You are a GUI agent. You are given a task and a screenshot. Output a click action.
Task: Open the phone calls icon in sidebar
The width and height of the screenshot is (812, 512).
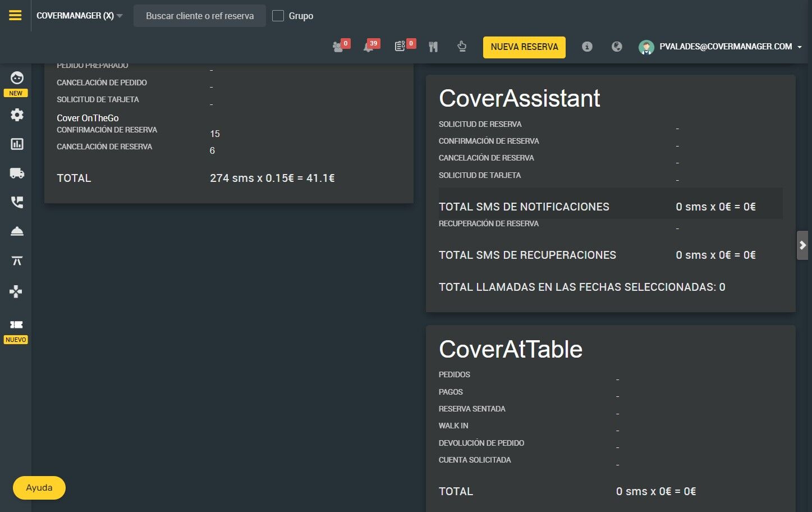(x=17, y=202)
